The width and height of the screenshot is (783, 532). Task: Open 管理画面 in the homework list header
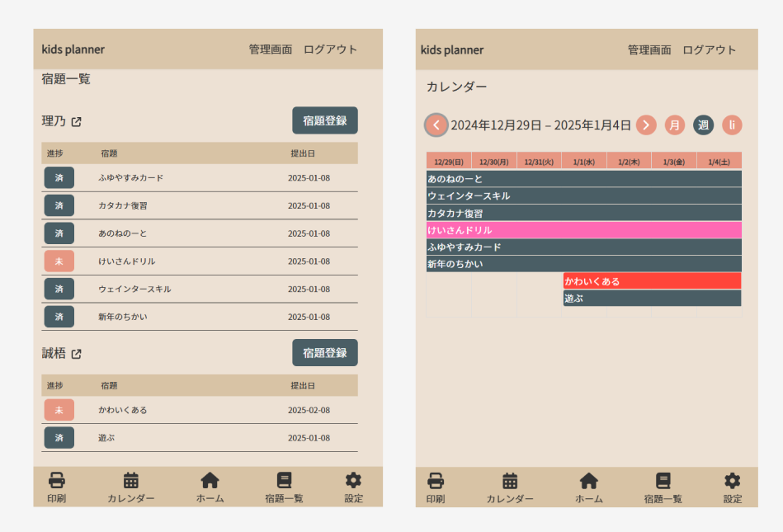pyautogui.click(x=271, y=49)
